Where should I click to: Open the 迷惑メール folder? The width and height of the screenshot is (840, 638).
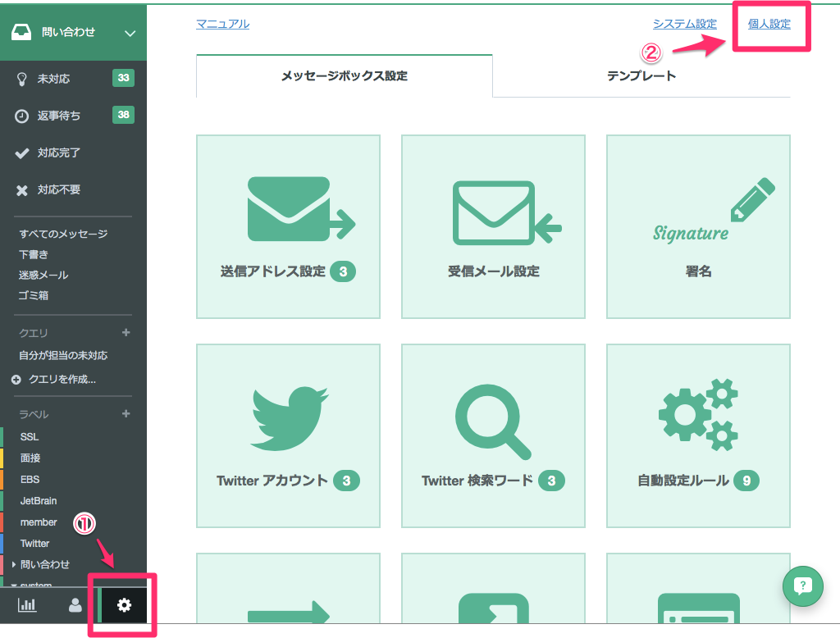click(43, 275)
